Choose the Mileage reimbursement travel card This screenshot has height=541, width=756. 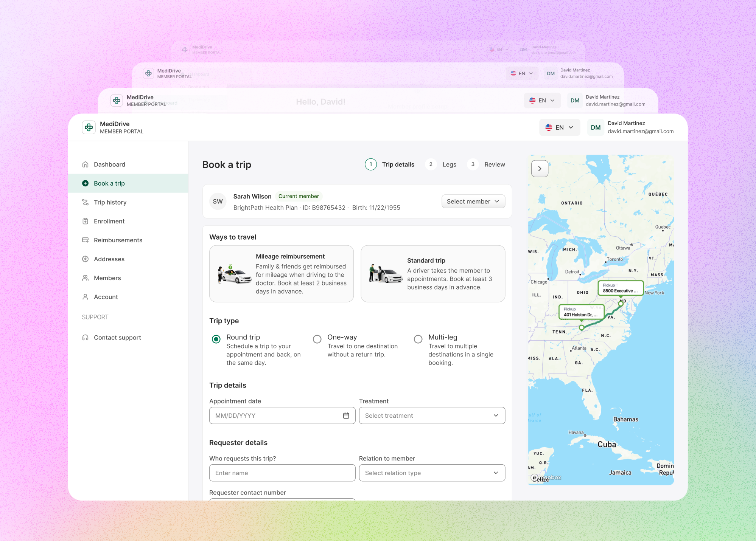[282, 274]
